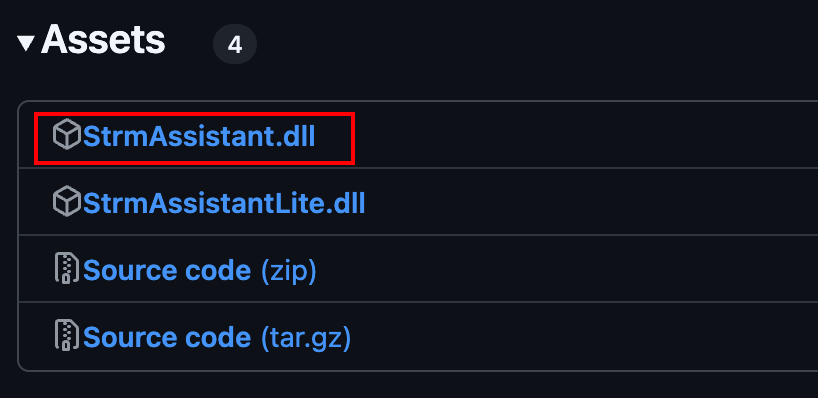Click the zip file icon for Source code (zip)
818x398 pixels.
67,268
